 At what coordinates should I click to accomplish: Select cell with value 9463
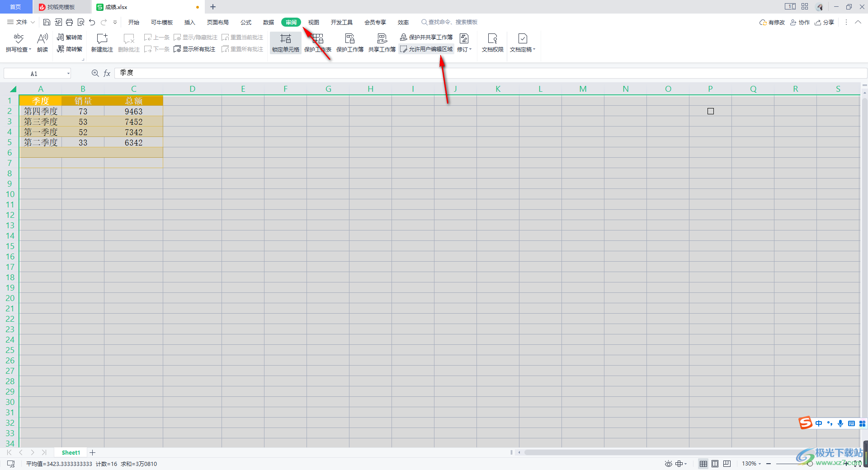coord(134,111)
